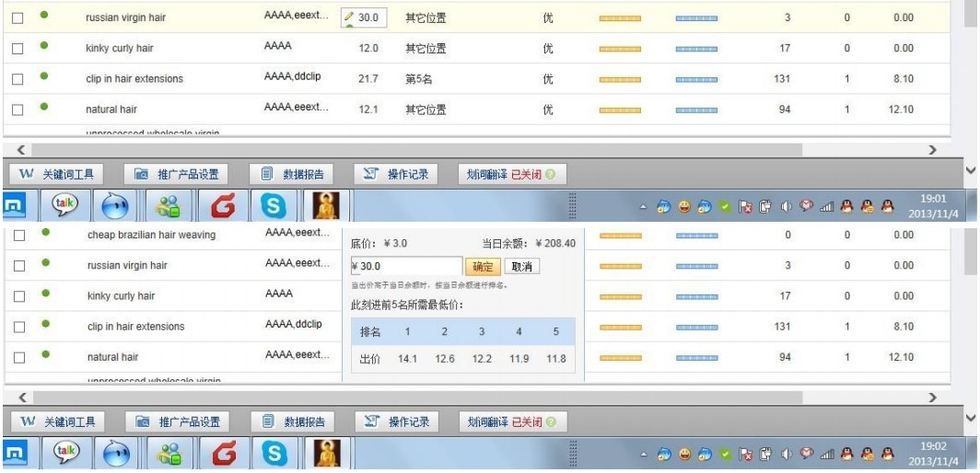This screenshot has height=473, width=980.
Task: Click the network signal bars in 19:02 tray
Action: (827, 455)
